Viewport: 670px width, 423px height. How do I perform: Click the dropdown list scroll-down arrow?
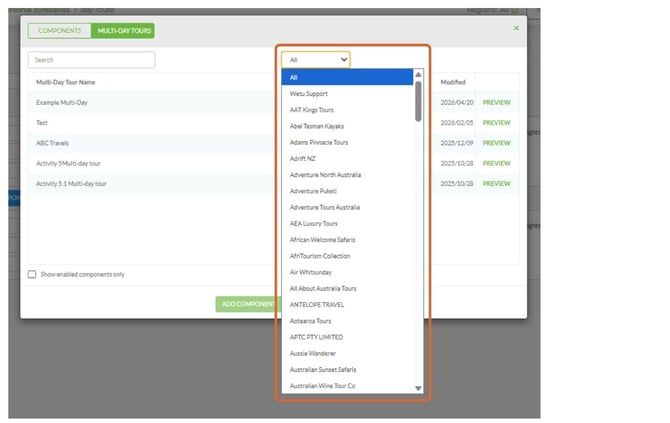[418, 388]
